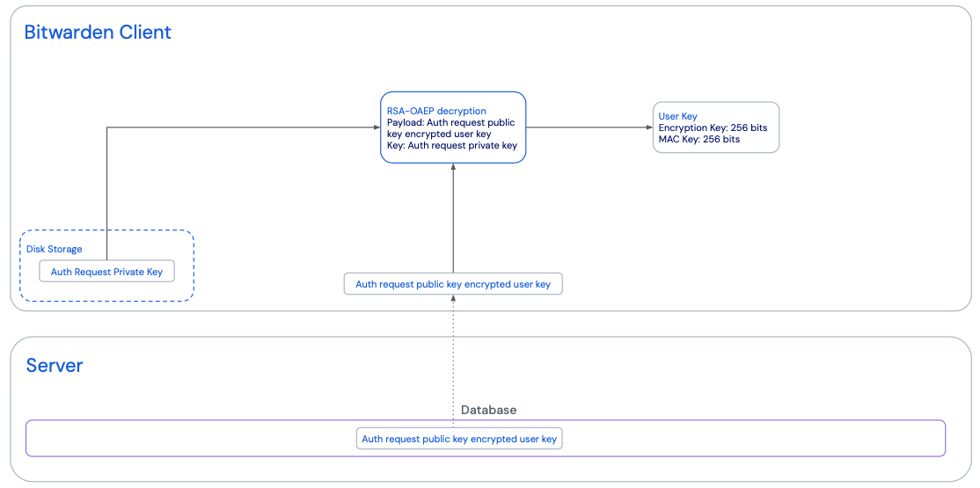980x488 pixels.
Task: Select the RSA-OAEP decryption box
Action: pos(453,127)
